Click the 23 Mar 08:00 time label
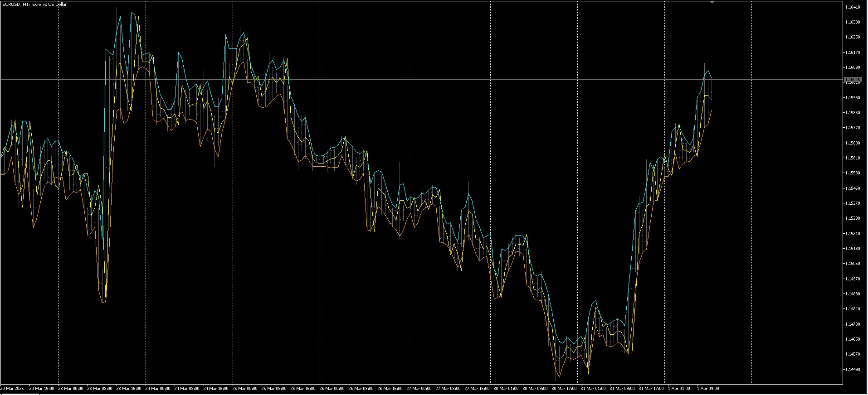Screen dimensions: 868x395 pos(100,388)
